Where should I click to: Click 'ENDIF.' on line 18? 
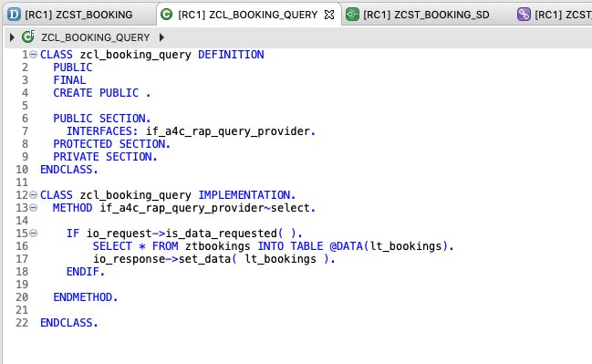pyautogui.click(x=86, y=272)
